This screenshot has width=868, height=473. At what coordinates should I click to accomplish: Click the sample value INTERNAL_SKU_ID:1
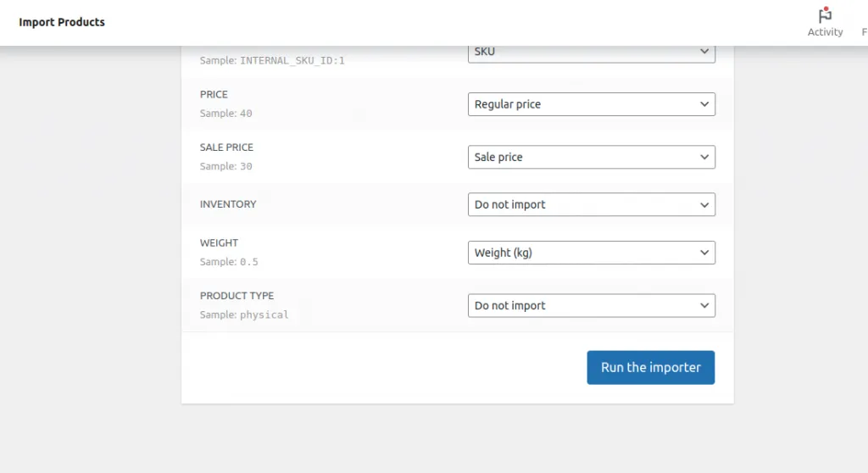(x=292, y=61)
